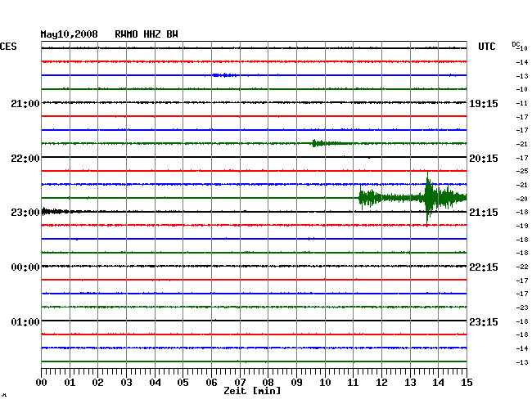Click the DC column header label
Screen dimensions: 532x404
(516, 44)
